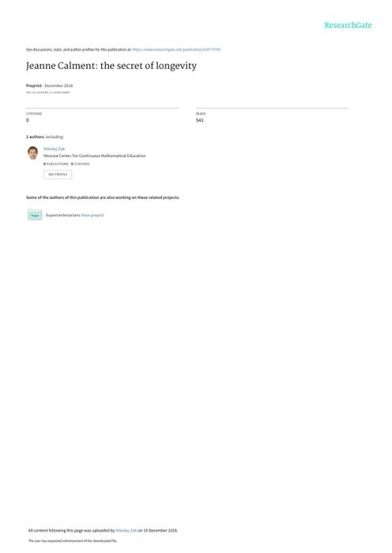Click Moscow Center For Continuous Mathematical Education
This screenshot has width=392, height=553.
(x=95, y=156)
